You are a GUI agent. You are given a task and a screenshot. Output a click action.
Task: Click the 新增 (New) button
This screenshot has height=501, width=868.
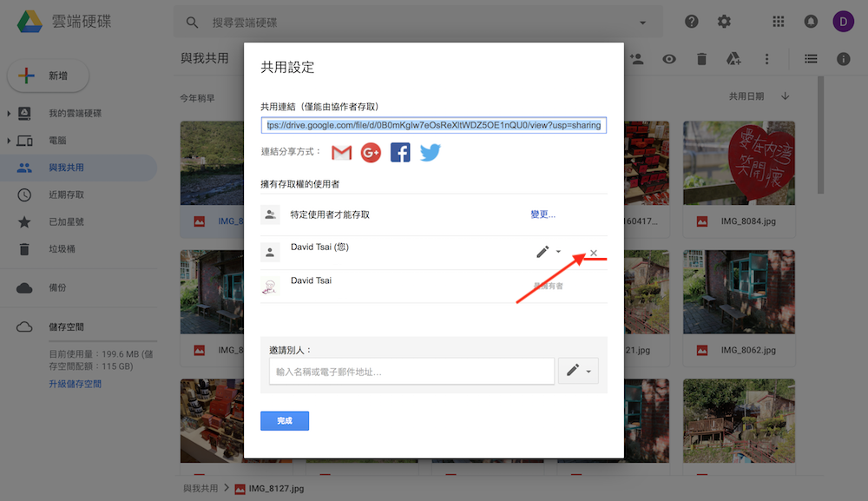point(48,76)
